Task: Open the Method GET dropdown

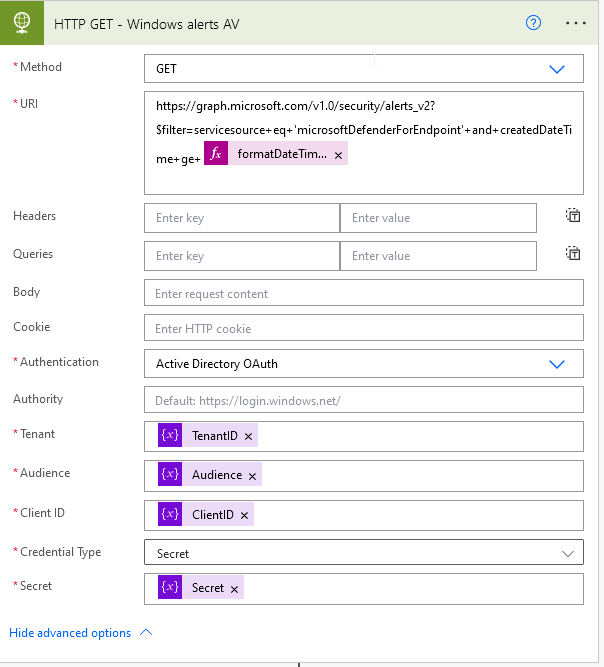Action: tap(364, 68)
